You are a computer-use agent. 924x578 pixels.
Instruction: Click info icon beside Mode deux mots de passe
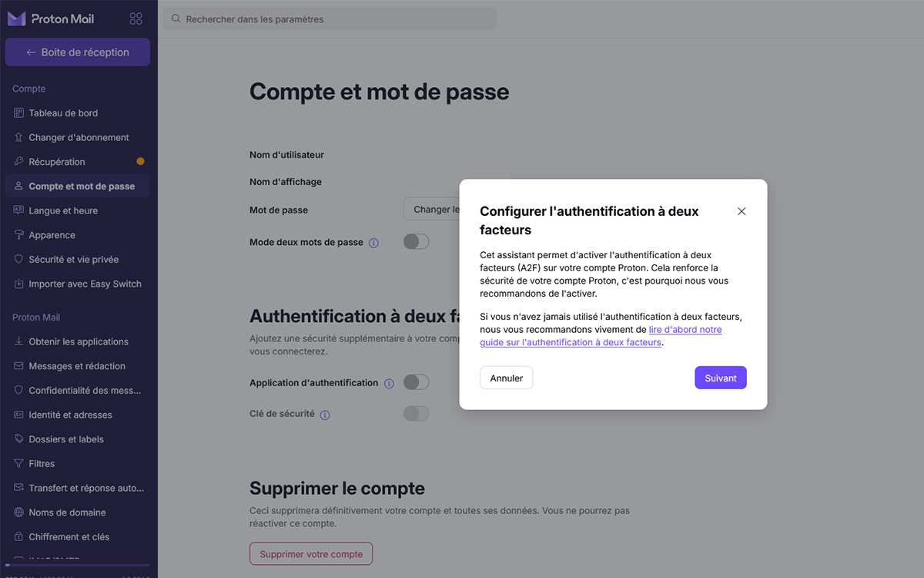(374, 242)
